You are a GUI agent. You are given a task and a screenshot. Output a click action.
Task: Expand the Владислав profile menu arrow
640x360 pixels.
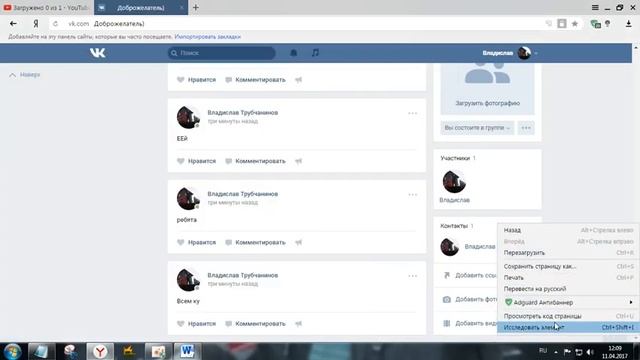click(536, 53)
